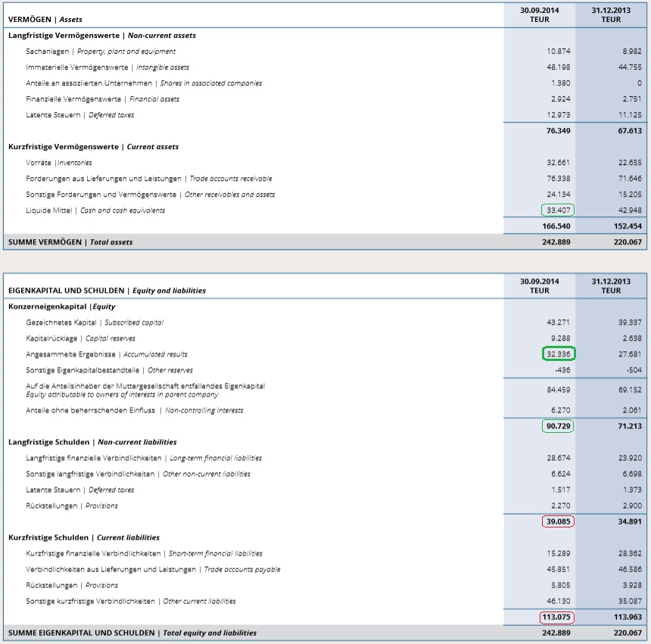Click deferred taxes asset value 12.973
This screenshot has height=644, width=651.
click(559, 115)
